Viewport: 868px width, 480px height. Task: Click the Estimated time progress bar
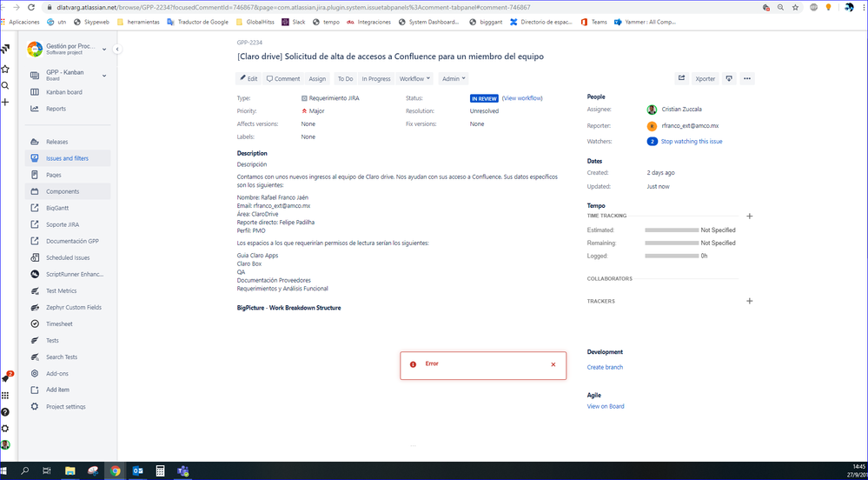tap(672, 230)
